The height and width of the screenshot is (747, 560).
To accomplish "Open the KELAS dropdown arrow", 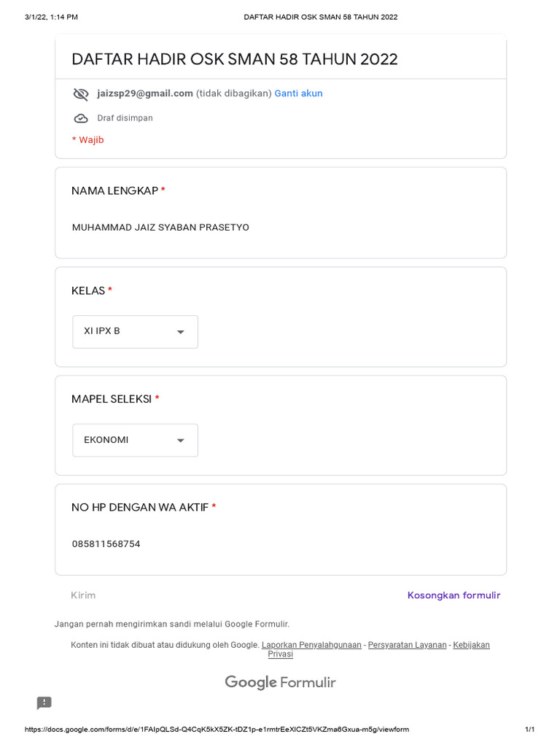I will [181, 332].
